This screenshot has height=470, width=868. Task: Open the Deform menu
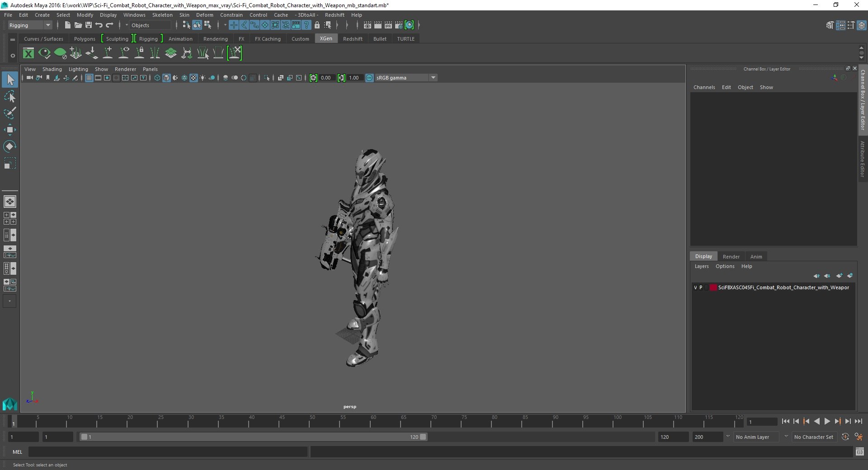tap(205, 15)
